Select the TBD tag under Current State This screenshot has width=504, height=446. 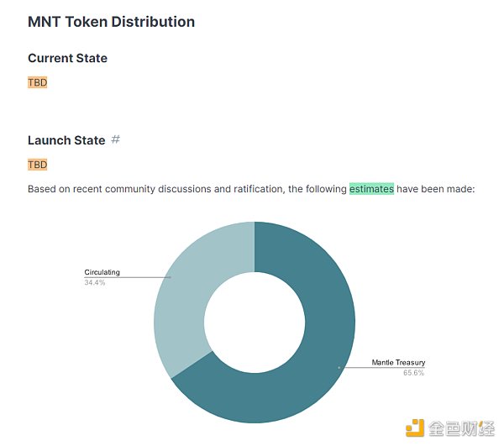coord(37,82)
